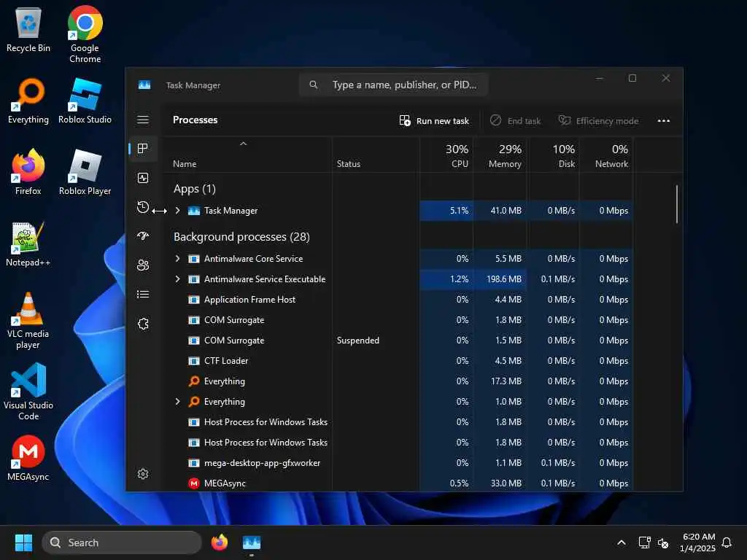Select Google Chrome desktop shortcut
The width and height of the screenshot is (747, 560).
[85, 34]
